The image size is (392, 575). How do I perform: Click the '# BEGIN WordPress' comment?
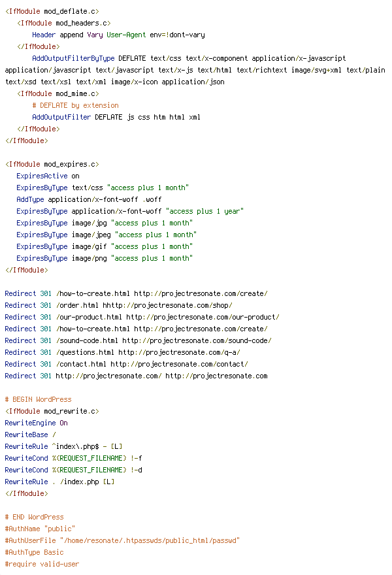[x=38, y=399]
